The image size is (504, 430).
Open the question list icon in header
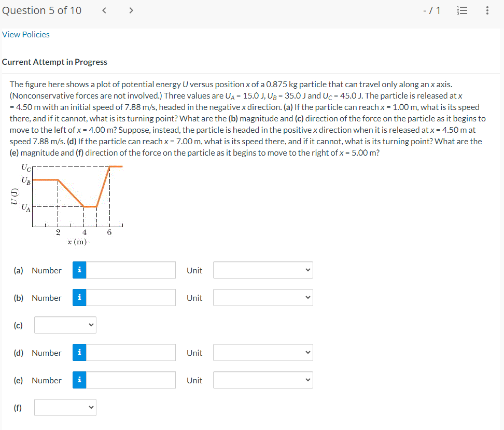pyautogui.click(x=462, y=10)
